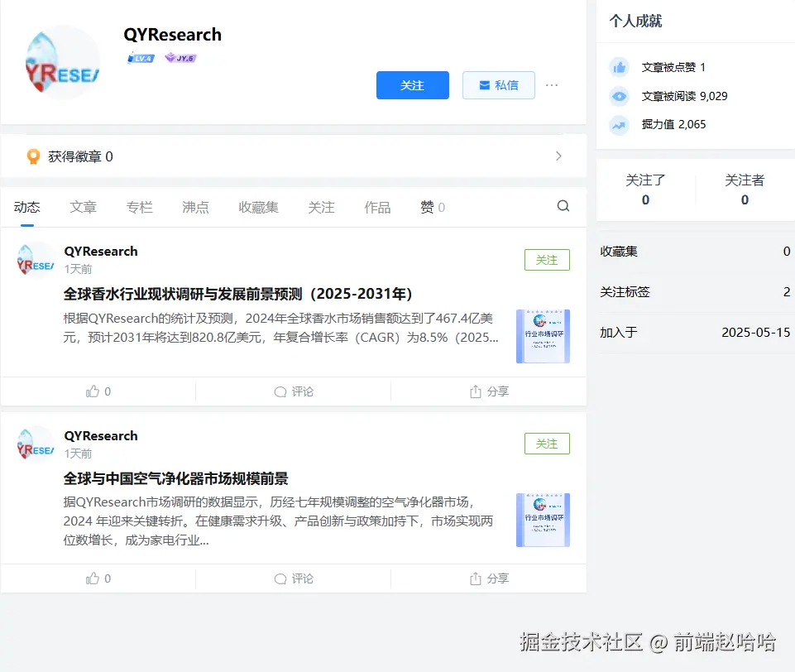795x672 pixels.
Task: Open comments on the air purifier post
Action: (293, 578)
